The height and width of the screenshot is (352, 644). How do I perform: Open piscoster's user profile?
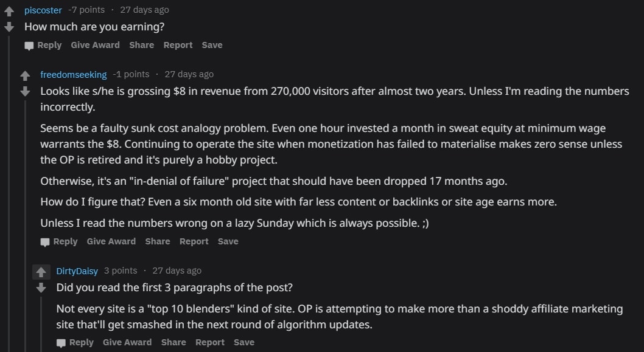[43, 10]
